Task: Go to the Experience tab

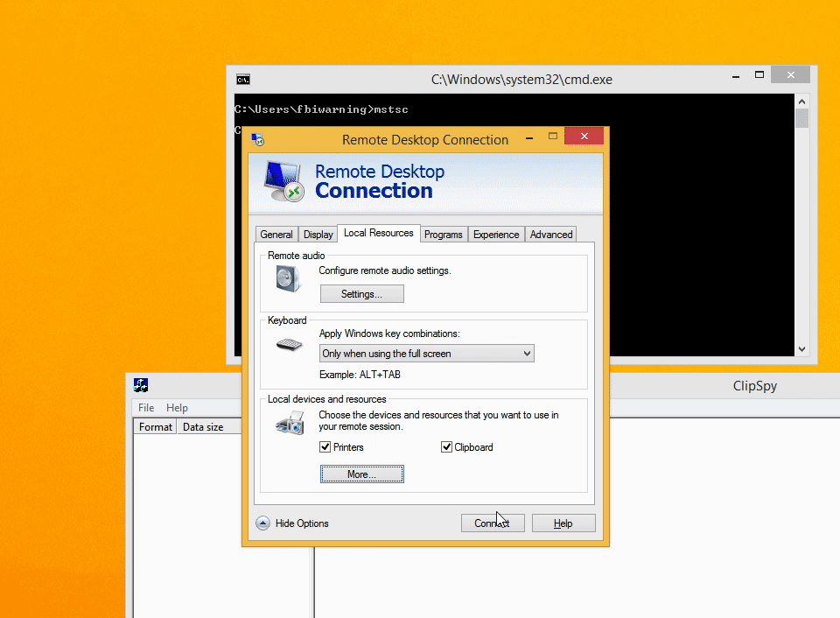Action: pyautogui.click(x=496, y=235)
